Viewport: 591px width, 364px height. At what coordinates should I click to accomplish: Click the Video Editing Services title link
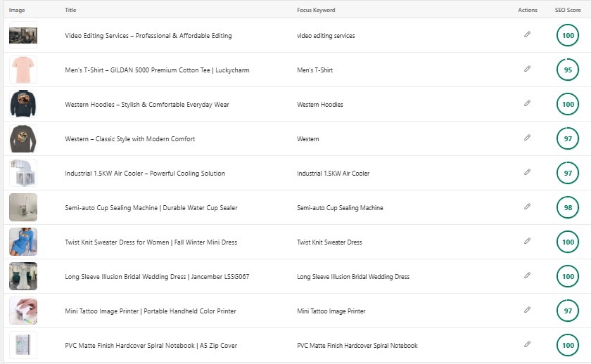click(x=148, y=36)
